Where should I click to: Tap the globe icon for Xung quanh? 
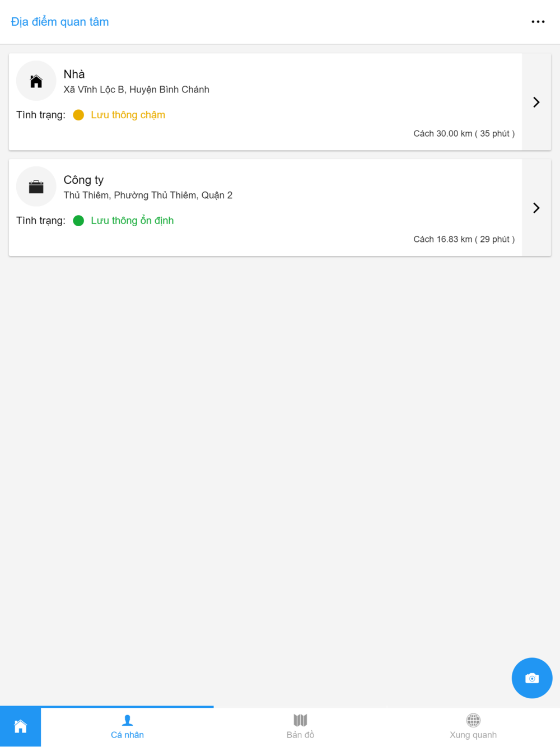[473, 720]
